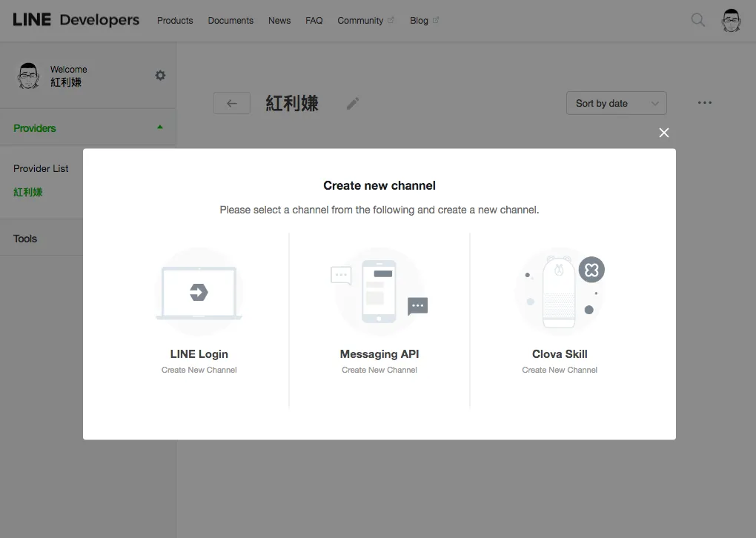This screenshot has width=756, height=538.
Task: Click the LINE Developers logo
Action: click(x=76, y=20)
